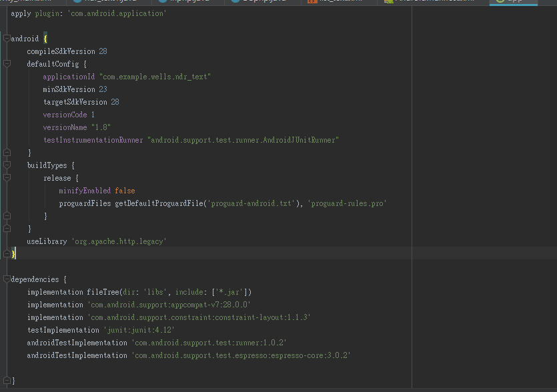Click the testImplementation keyword
This screenshot has height=392, width=557.
(63, 330)
